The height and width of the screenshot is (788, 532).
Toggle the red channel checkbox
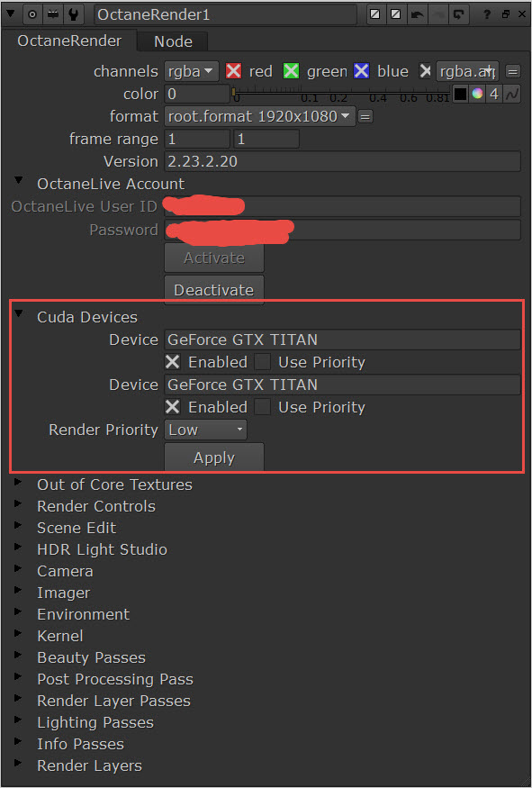point(233,71)
